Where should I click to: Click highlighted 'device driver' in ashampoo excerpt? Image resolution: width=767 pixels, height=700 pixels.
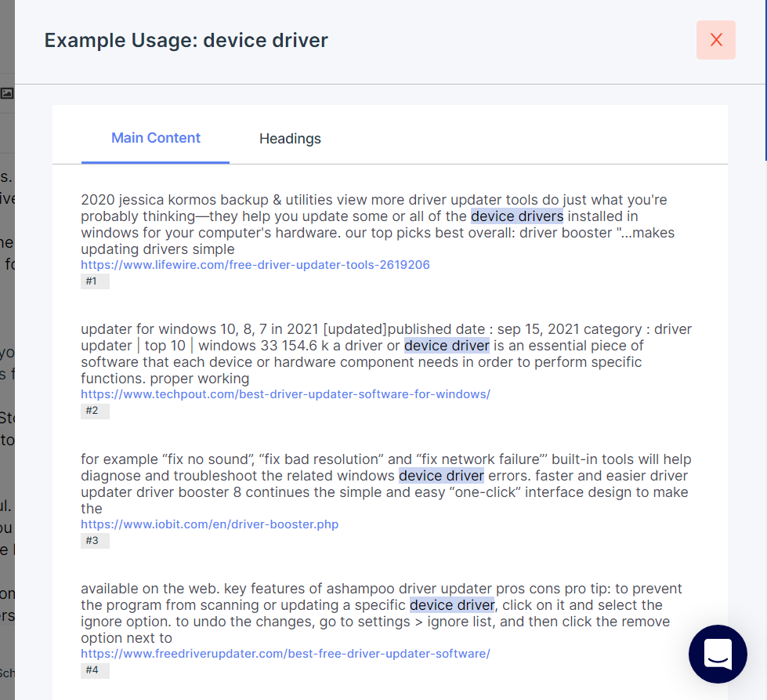[x=452, y=605]
